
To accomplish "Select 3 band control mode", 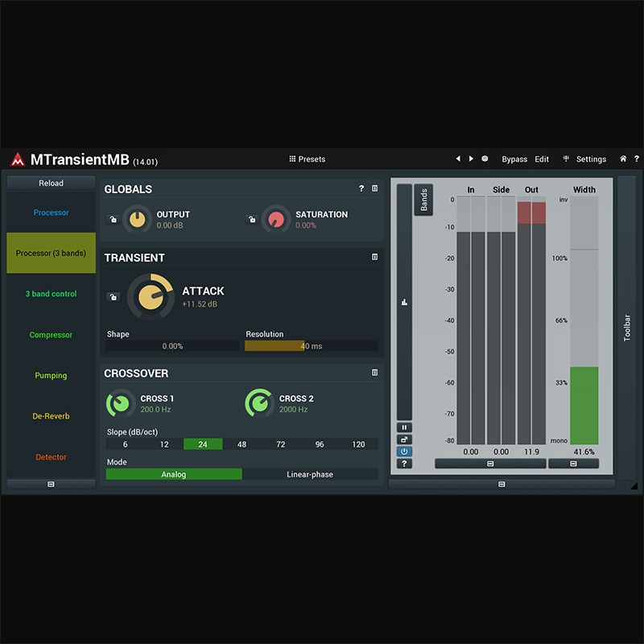I will point(51,294).
